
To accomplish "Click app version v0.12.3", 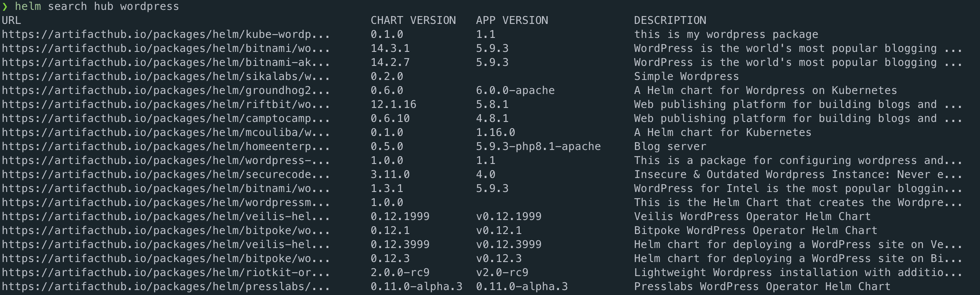I will [499, 259].
